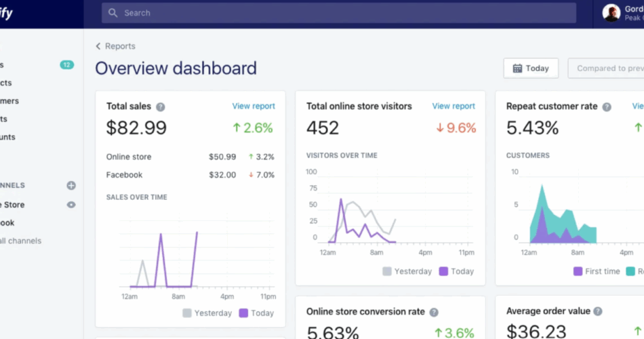The image size is (644, 339).
Task: Open View report for online store visitors
Action: (454, 106)
